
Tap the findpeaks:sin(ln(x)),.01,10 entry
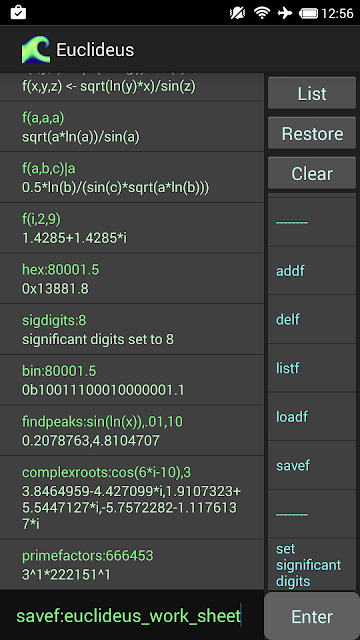(131, 431)
